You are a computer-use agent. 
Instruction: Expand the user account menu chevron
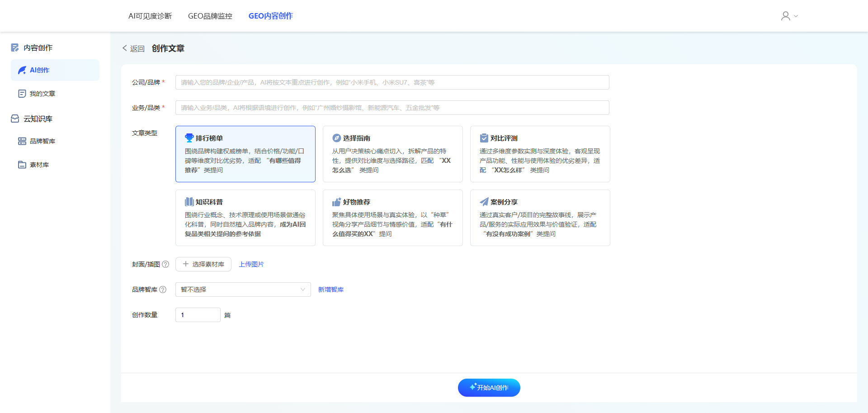click(x=796, y=16)
